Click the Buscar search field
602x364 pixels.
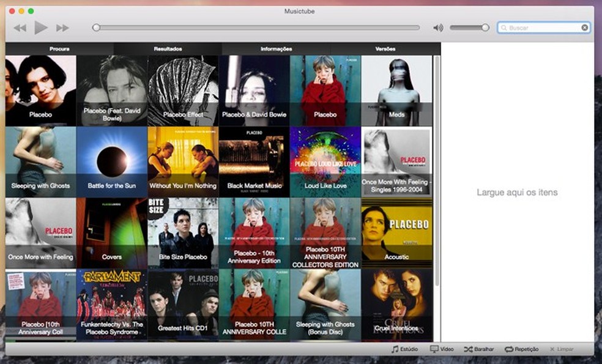click(x=544, y=28)
